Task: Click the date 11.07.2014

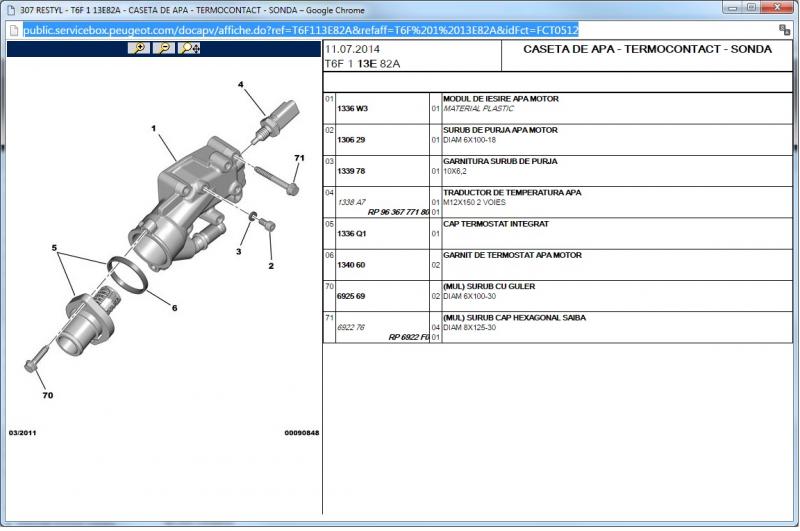Action: tap(352, 49)
